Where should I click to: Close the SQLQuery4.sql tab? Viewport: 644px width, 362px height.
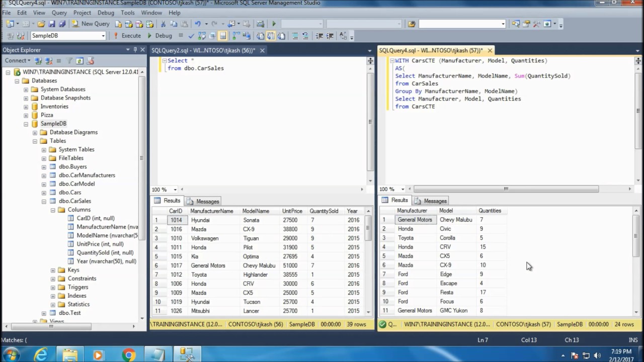[x=490, y=50]
